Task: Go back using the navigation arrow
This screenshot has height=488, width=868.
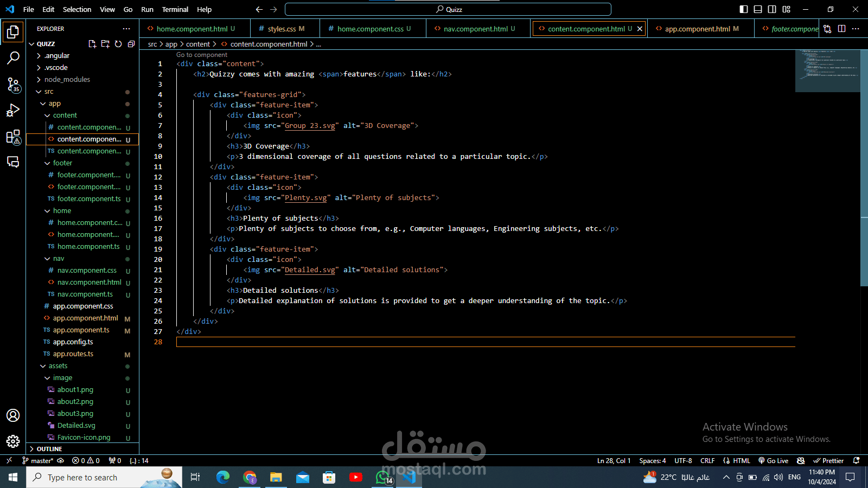Action: click(x=259, y=9)
